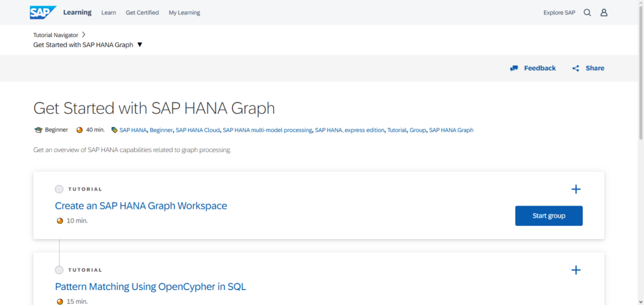Screen dimensions: 644x305
Task: Click the Share network icon
Action: click(576, 68)
